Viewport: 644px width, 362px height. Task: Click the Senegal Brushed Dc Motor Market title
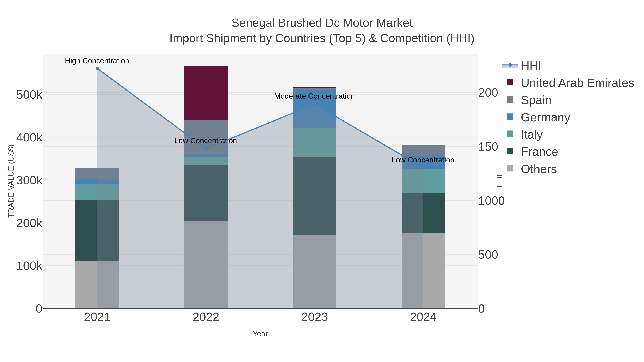point(322,23)
